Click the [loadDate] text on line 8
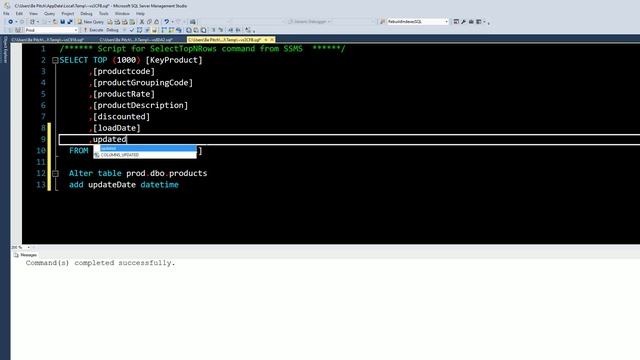Image resolution: width=640 pixels, height=360 pixels. point(117,128)
